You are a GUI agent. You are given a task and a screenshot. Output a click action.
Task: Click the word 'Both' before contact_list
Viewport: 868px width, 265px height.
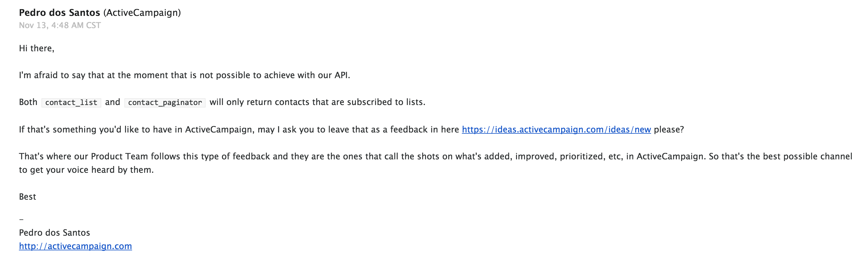pos(28,102)
